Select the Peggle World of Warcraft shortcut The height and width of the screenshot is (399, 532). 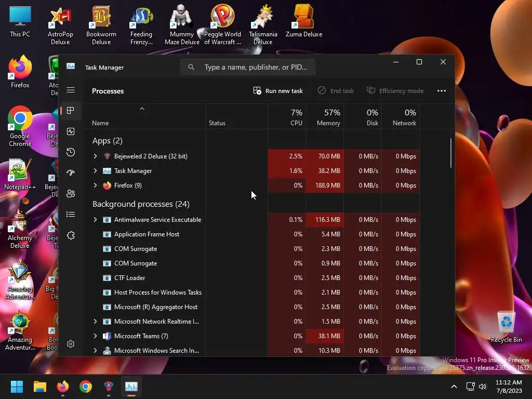point(222,25)
